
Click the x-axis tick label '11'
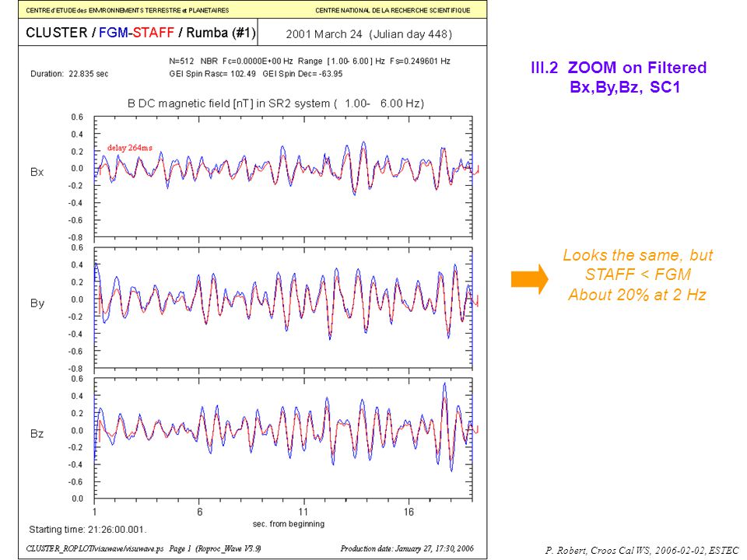[303, 512]
